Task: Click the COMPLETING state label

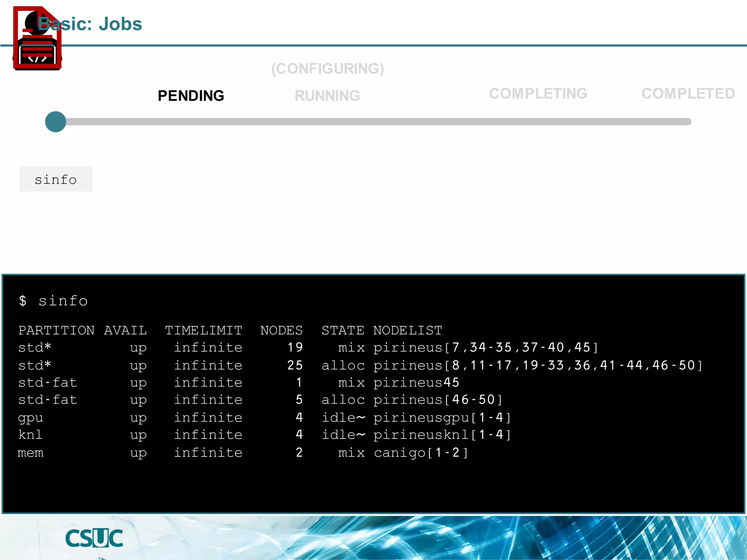Action: (538, 94)
